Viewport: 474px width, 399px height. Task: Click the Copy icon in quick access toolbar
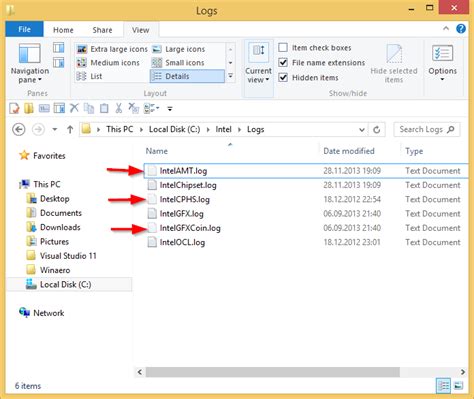[x=89, y=108]
